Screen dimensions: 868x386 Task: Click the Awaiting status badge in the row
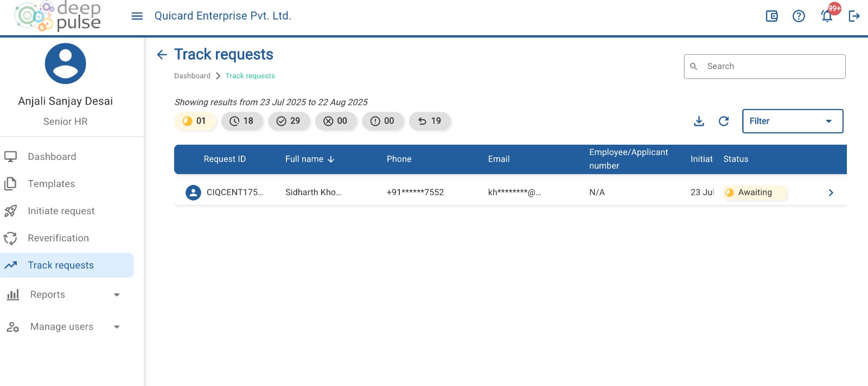(x=755, y=192)
